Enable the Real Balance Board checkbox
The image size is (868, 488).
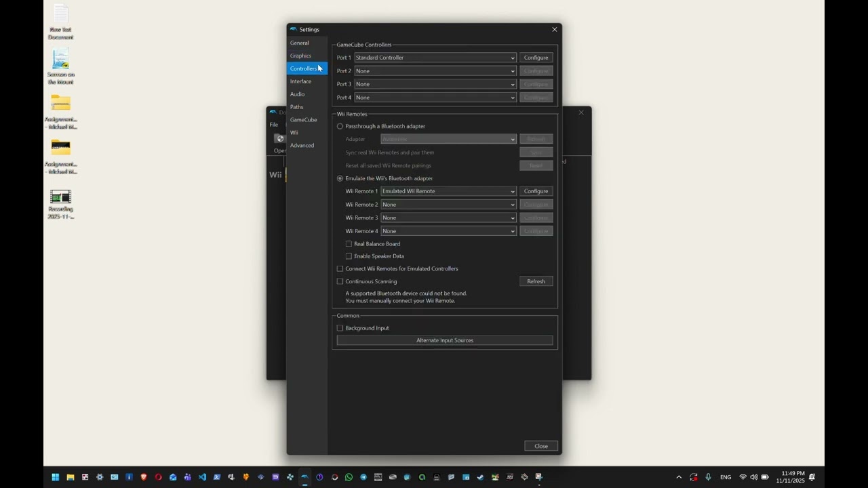[x=373, y=244]
